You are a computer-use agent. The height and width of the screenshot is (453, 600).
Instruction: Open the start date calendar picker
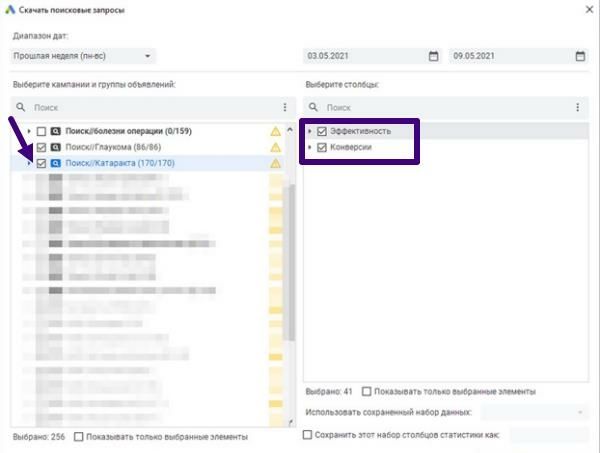[x=433, y=56]
